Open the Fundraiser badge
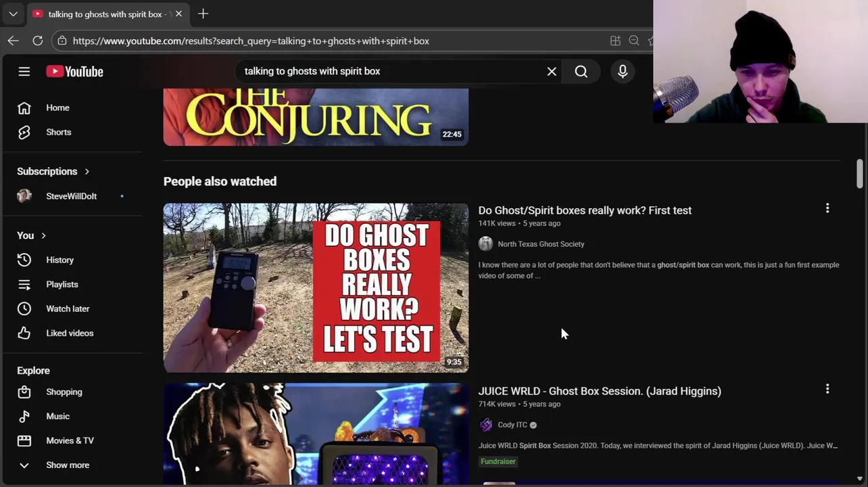The image size is (868, 487). [x=498, y=461]
